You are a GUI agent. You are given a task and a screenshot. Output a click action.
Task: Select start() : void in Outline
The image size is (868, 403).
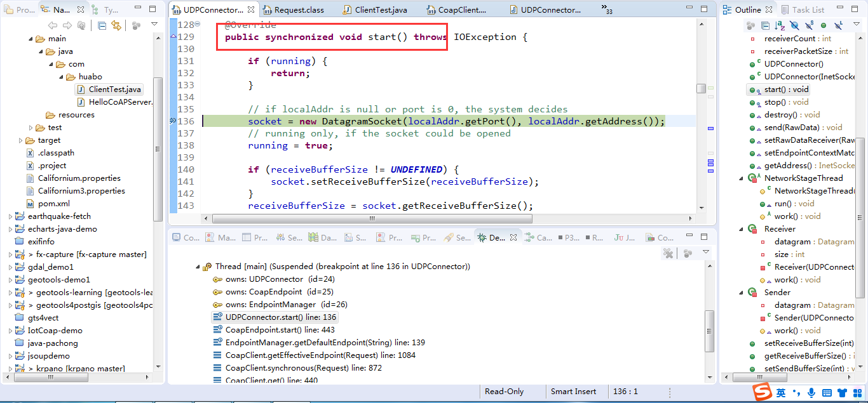pyautogui.click(x=779, y=89)
